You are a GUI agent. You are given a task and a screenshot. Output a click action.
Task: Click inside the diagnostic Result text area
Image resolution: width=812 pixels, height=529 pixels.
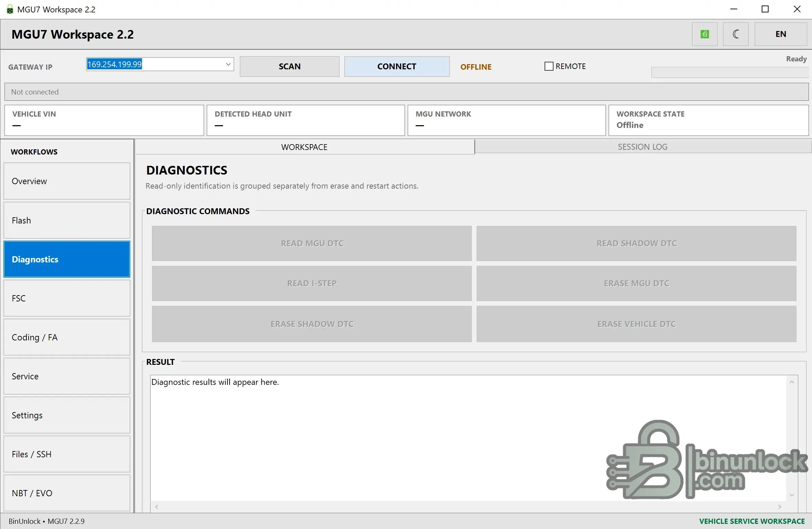point(468,438)
